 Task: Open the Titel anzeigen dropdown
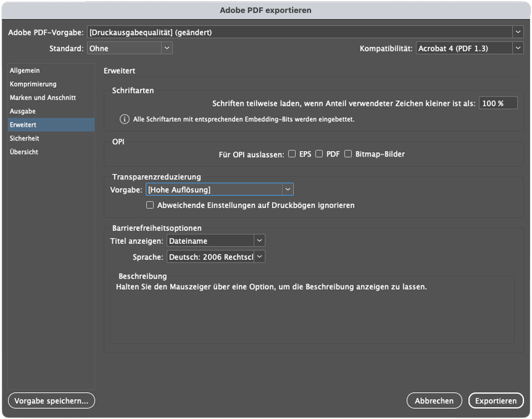click(216, 241)
